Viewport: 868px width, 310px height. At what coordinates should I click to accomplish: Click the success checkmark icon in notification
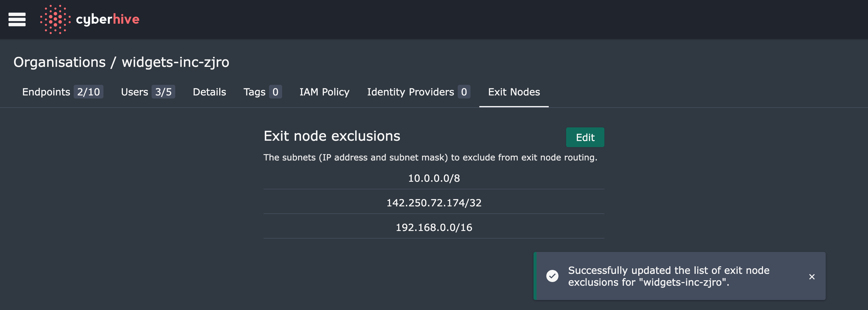click(x=552, y=276)
